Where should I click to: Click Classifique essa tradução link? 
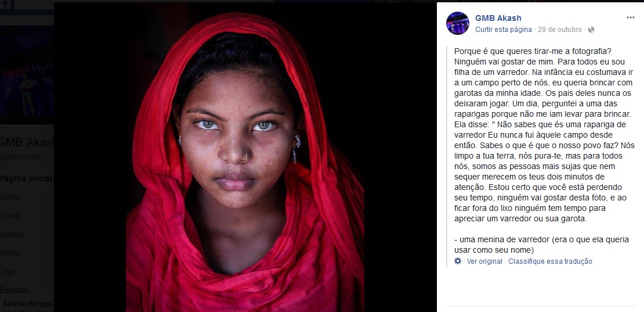coord(550,261)
